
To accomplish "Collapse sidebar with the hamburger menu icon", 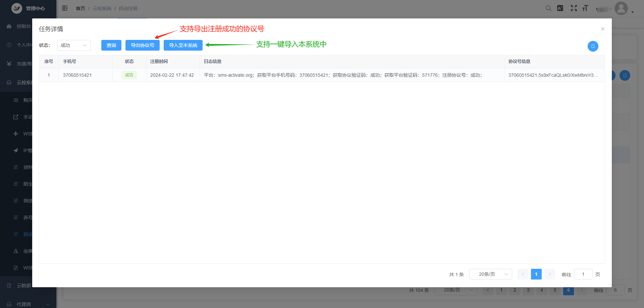I will (65, 8).
